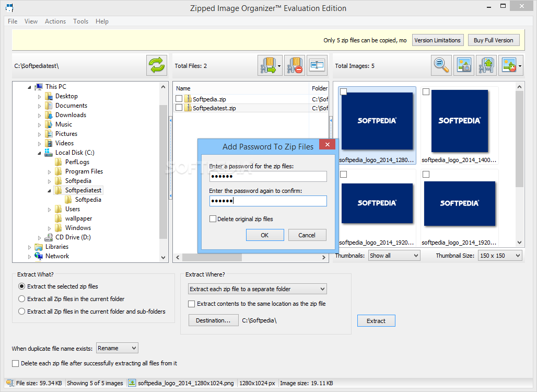This screenshot has height=392, width=537.
Task: Focus the first password input field
Action: point(268,177)
